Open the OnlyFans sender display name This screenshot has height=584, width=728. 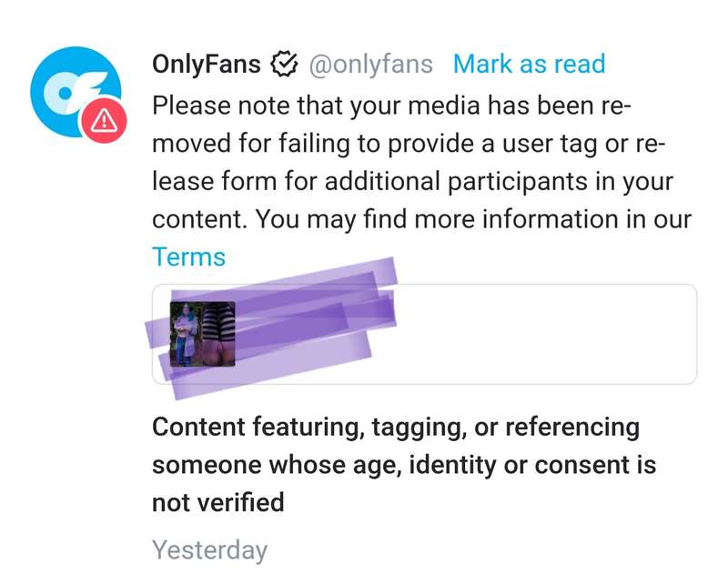207,65
